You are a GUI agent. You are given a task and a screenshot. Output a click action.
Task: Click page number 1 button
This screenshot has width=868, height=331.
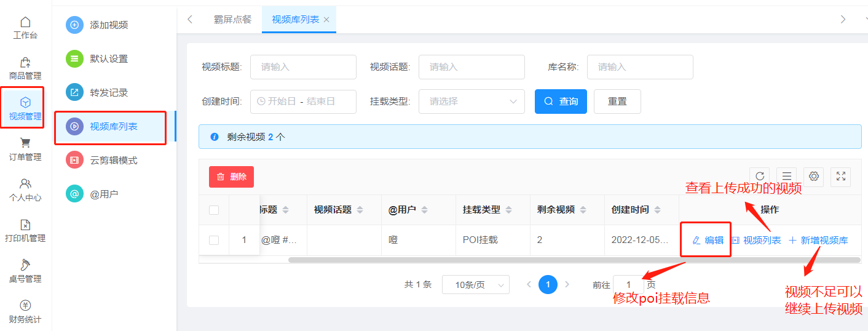(x=548, y=285)
